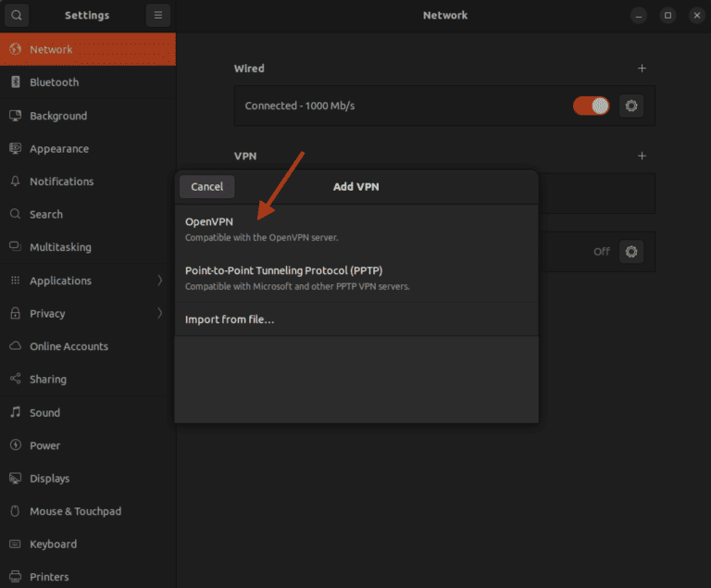Image resolution: width=711 pixels, height=588 pixels.
Task: Maximize the Settings window
Action: tap(667, 16)
